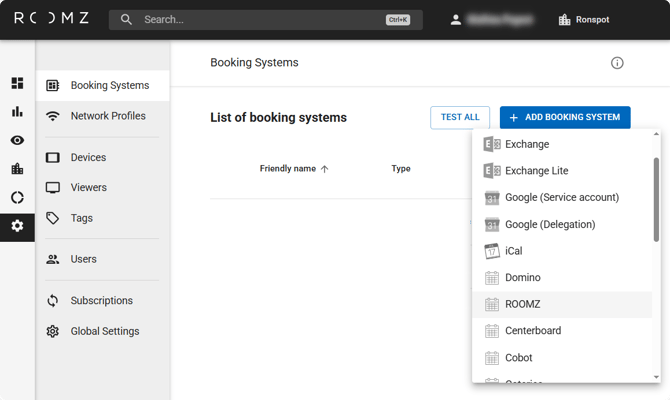
Task: Open the analytics bar chart icon
Action: click(x=17, y=112)
